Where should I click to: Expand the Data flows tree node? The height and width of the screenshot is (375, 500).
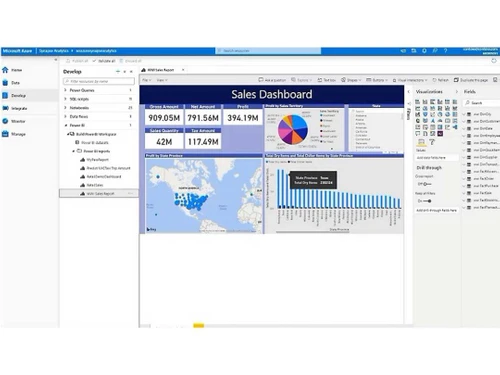coord(65,116)
